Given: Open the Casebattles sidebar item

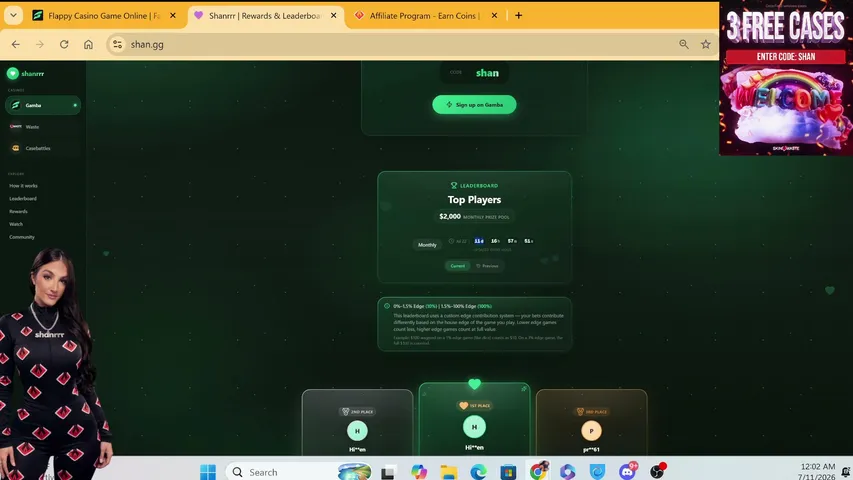Looking at the screenshot, I should [x=43, y=148].
